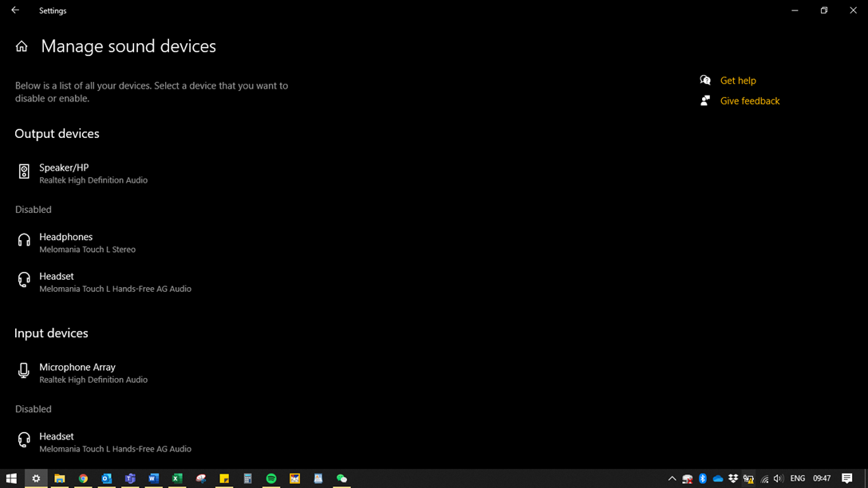The height and width of the screenshot is (488, 868).
Task: Open Excel from the taskbar
Action: pos(177,478)
